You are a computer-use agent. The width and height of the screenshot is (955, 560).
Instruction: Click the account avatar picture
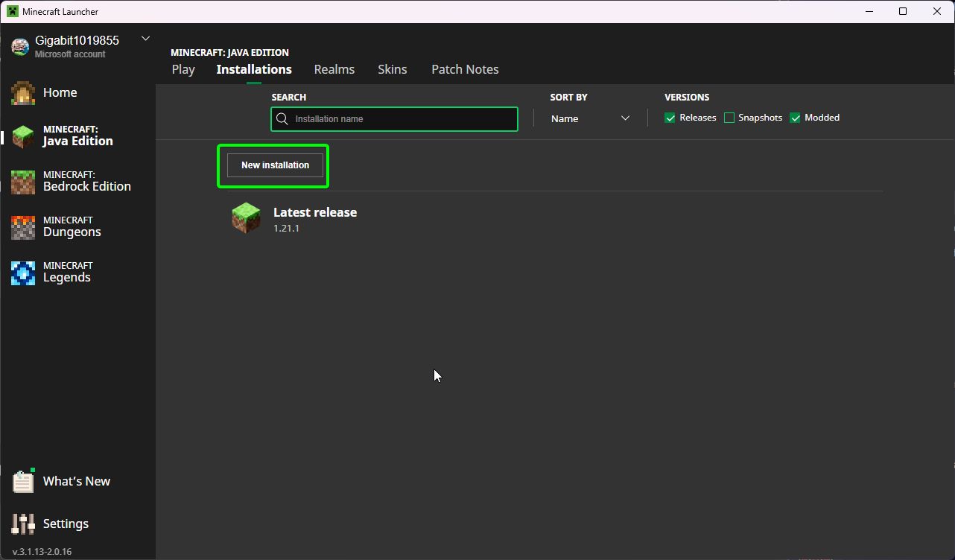20,46
